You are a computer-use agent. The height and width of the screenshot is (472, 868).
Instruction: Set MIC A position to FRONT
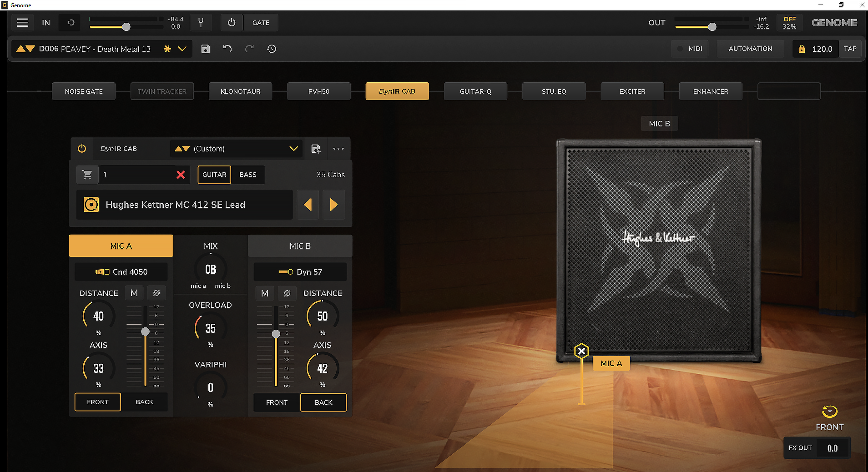tap(98, 402)
